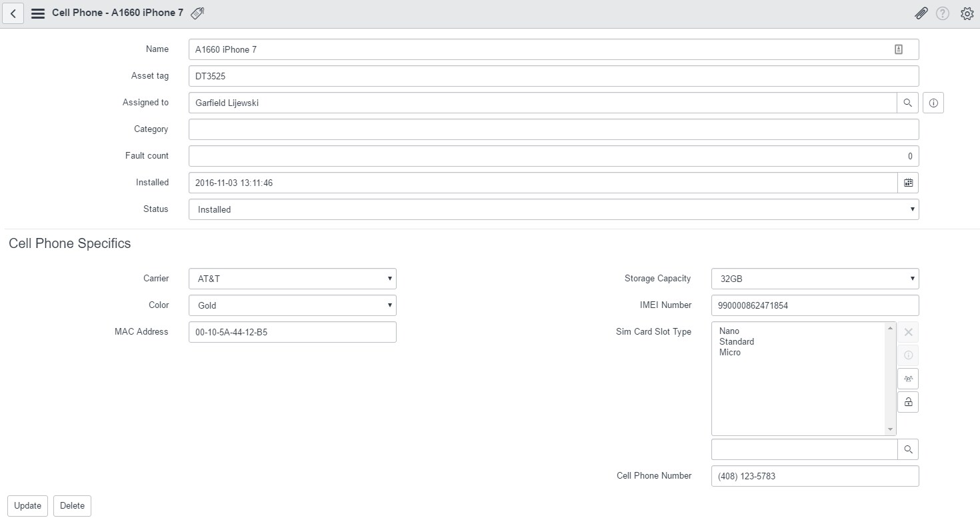Open the hamburger context menu

[38, 13]
